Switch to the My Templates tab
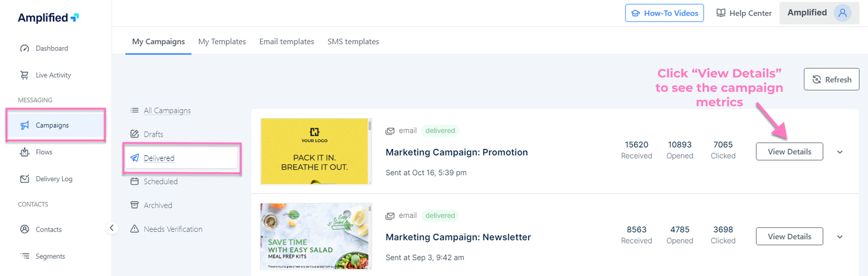The image size is (868, 276). click(x=222, y=42)
